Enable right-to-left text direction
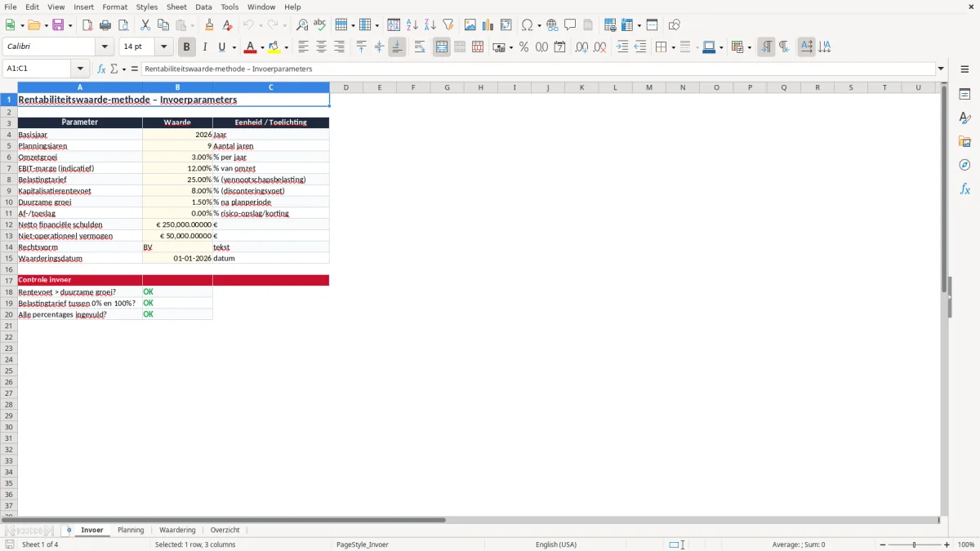 tap(784, 47)
